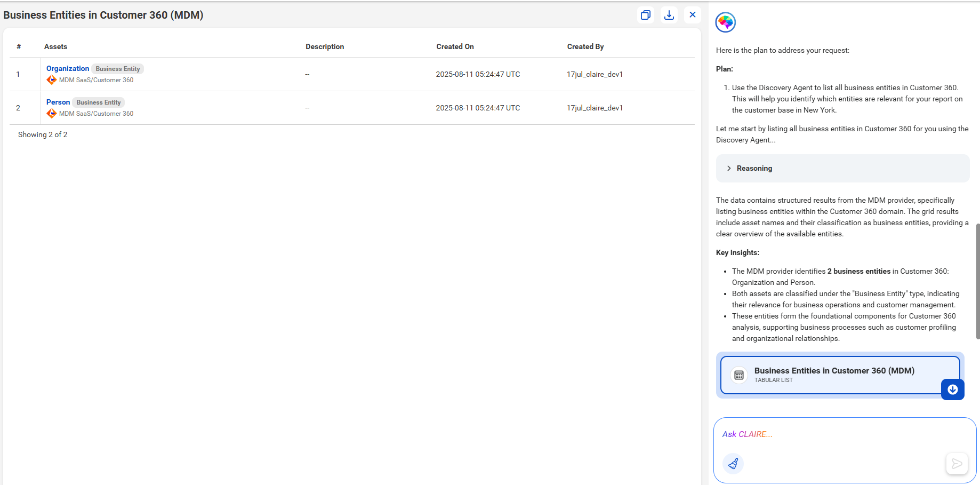The height and width of the screenshot is (485, 980).
Task: Open the Business Entities in Customer 360 card
Action: pos(840,375)
